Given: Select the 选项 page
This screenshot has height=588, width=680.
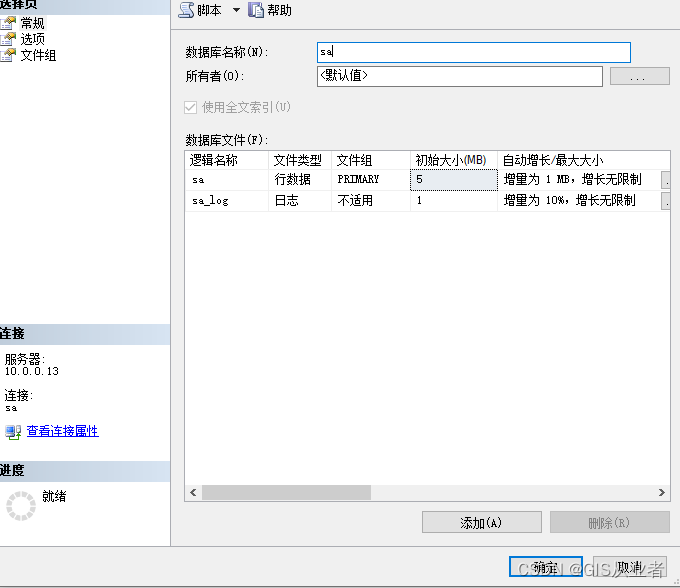Looking at the screenshot, I should click(x=33, y=39).
